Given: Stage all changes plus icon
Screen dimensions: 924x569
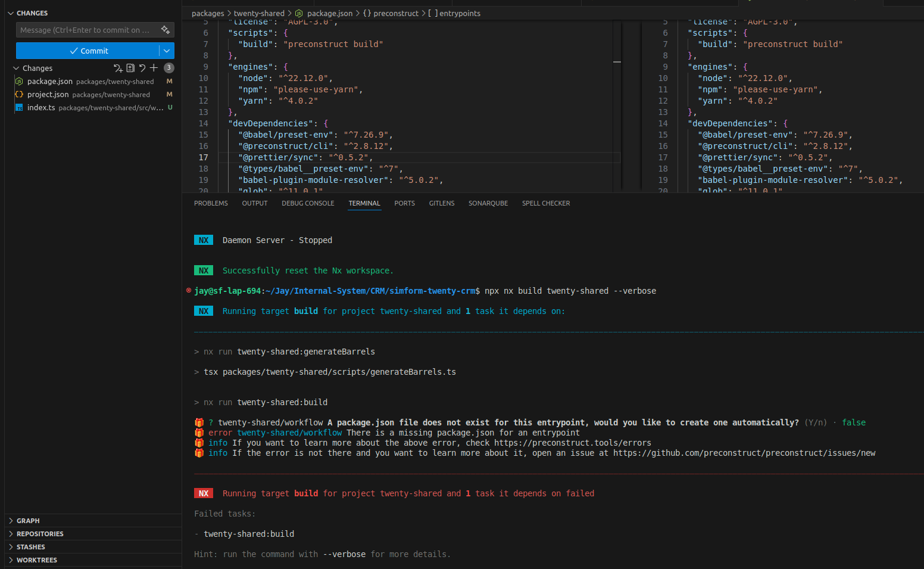Looking at the screenshot, I should [154, 68].
